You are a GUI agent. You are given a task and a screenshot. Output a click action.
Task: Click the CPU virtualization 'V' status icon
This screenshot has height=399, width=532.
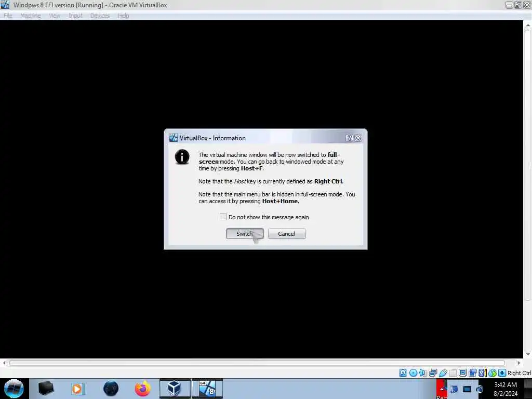click(x=482, y=373)
